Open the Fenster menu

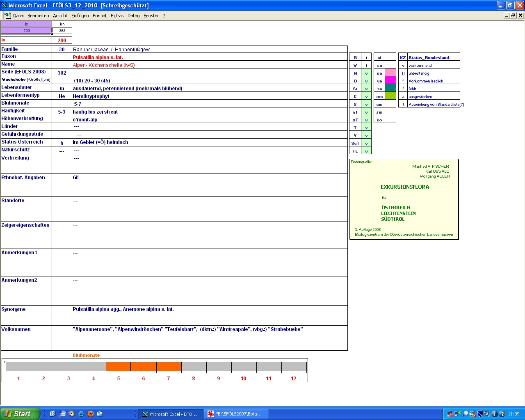[151, 16]
